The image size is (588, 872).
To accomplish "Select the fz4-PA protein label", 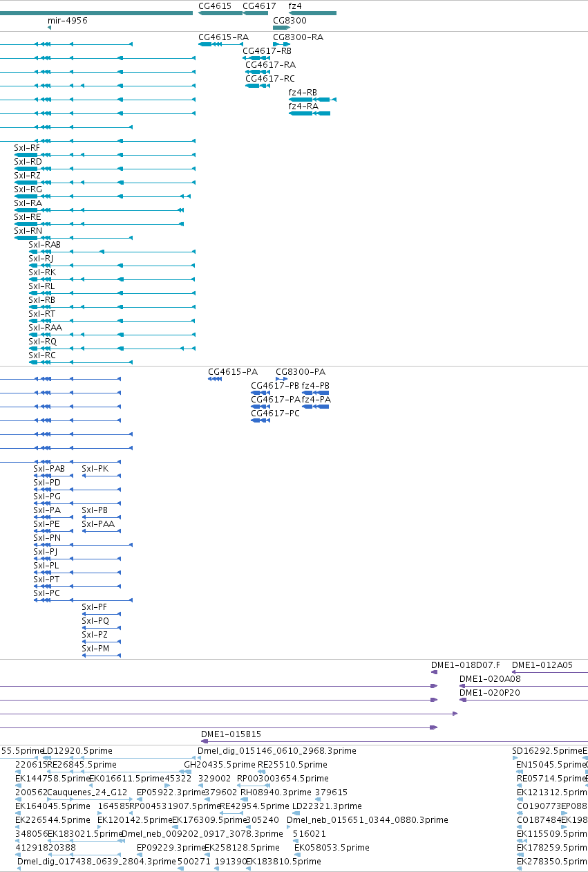I will tap(316, 400).
